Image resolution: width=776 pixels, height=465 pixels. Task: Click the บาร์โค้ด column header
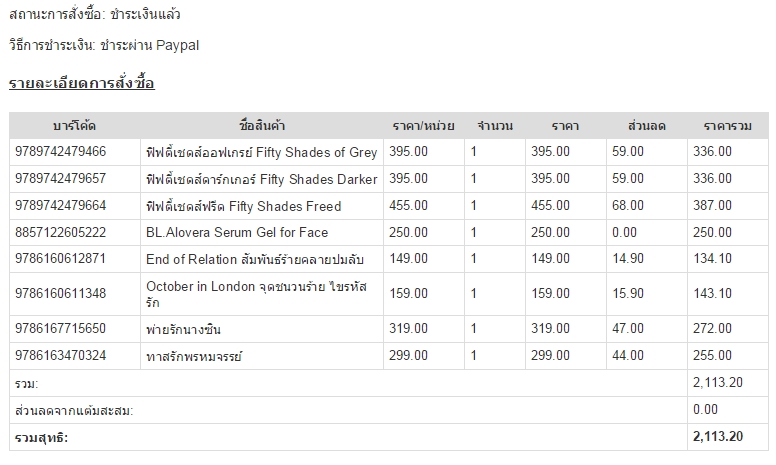coord(74,126)
